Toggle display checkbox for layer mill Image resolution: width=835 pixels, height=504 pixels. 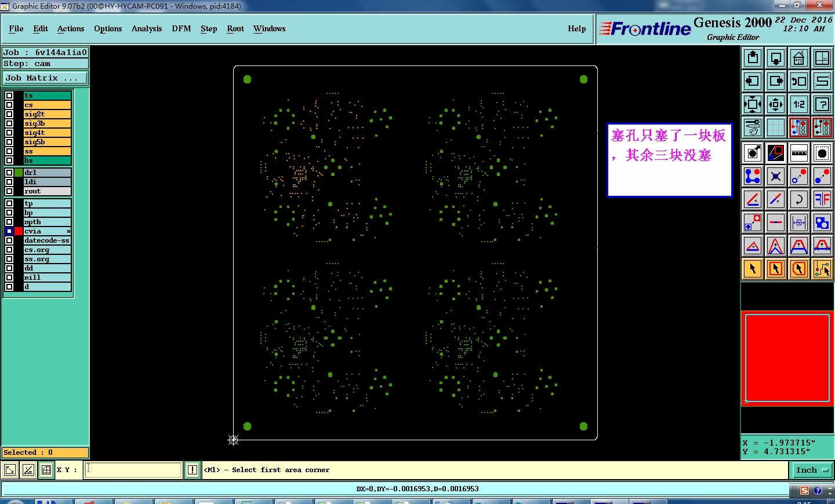[x=9, y=277]
